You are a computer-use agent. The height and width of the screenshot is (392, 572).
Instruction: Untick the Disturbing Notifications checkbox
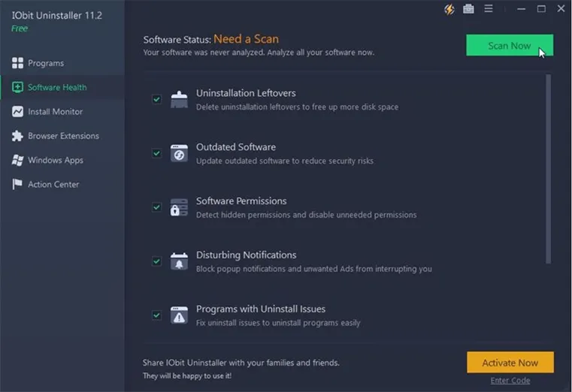pos(156,261)
